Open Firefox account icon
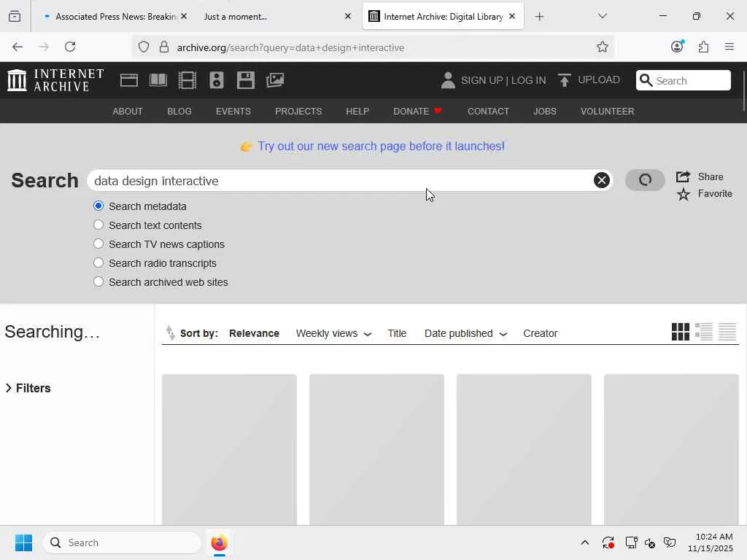The width and height of the screenshot is (747, 560). [678, 46]
